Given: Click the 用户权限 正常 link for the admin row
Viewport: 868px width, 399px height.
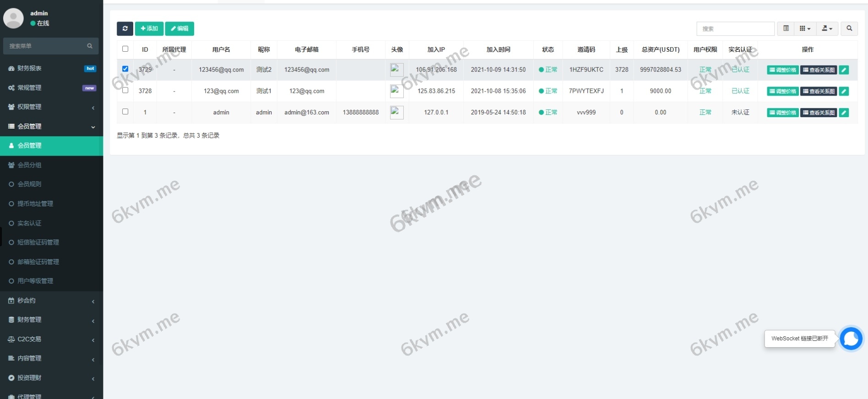Looking at the screenshot, I should coord(705,113).
